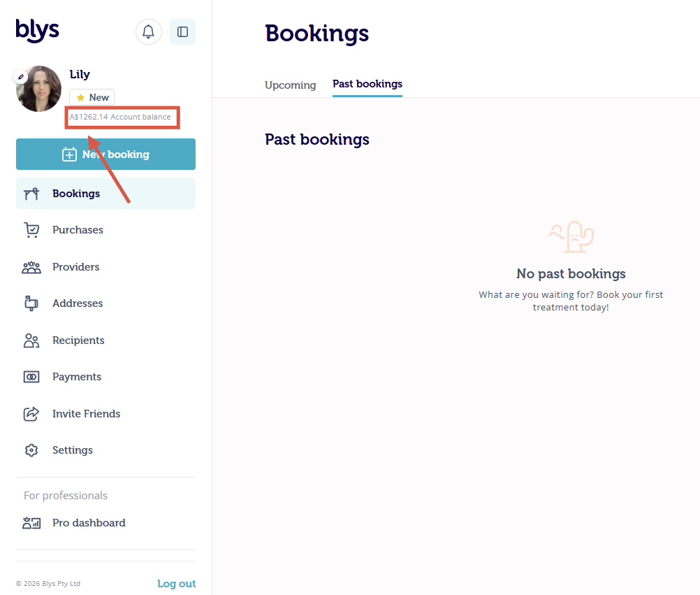Image resolution: width=700 pixels, height=595 pixels.
Task: Select the Past bookings tab
Action: click(367, 84)
